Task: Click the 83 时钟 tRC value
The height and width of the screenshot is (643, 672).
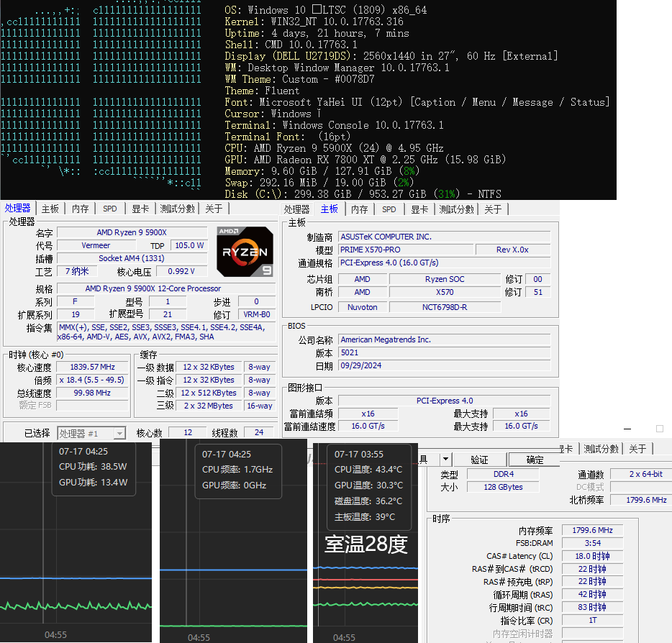Action: coord(592,607)
